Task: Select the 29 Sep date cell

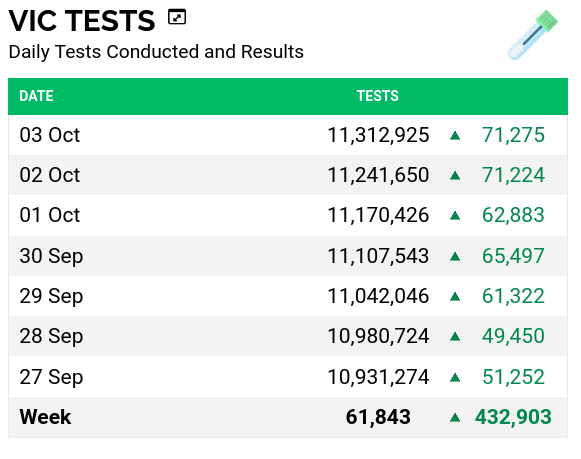Action: pos(51,296)
